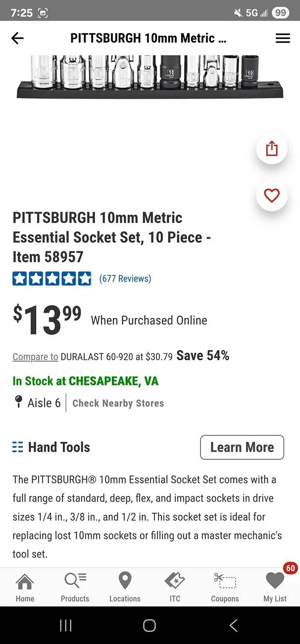Viewport: 300px width, 644px height.
Task: Tap the Compare to link
Action: click(x=35, y=357)
